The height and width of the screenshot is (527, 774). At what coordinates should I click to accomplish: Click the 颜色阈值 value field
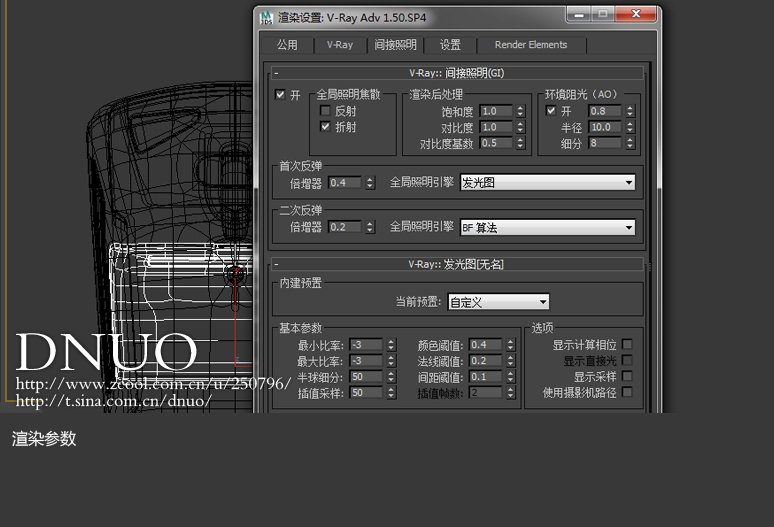[x=486, y=345]
